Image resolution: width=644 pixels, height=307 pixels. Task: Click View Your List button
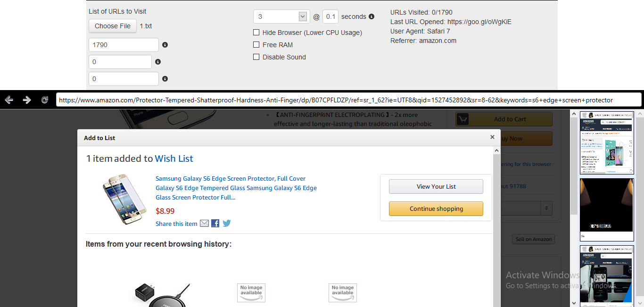pos(436,186)
